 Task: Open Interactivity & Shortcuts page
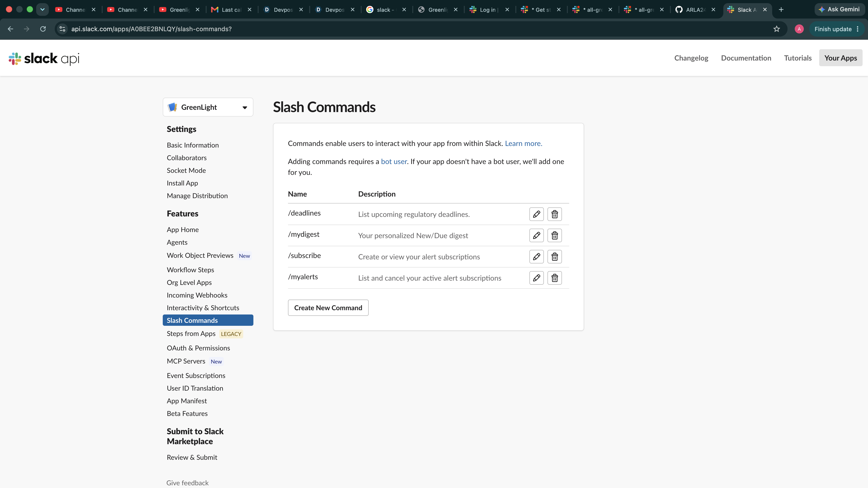coord(203,308)
